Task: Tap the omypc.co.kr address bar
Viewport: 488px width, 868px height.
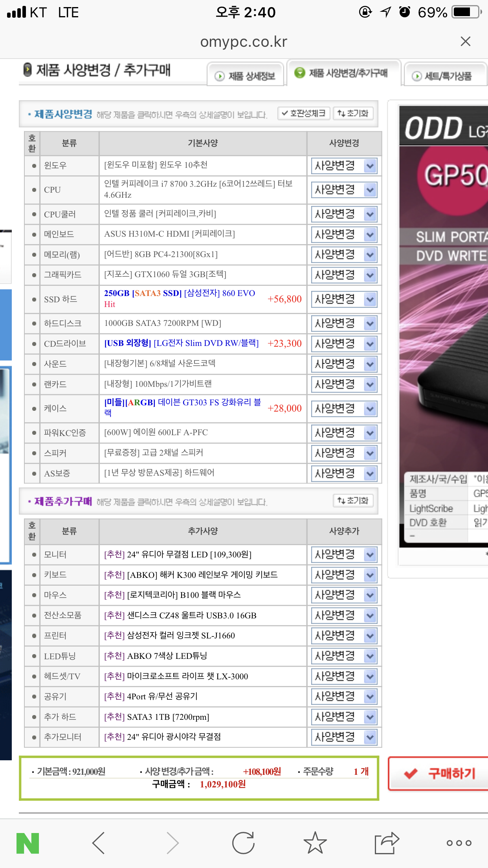Action: coord(244,42)
